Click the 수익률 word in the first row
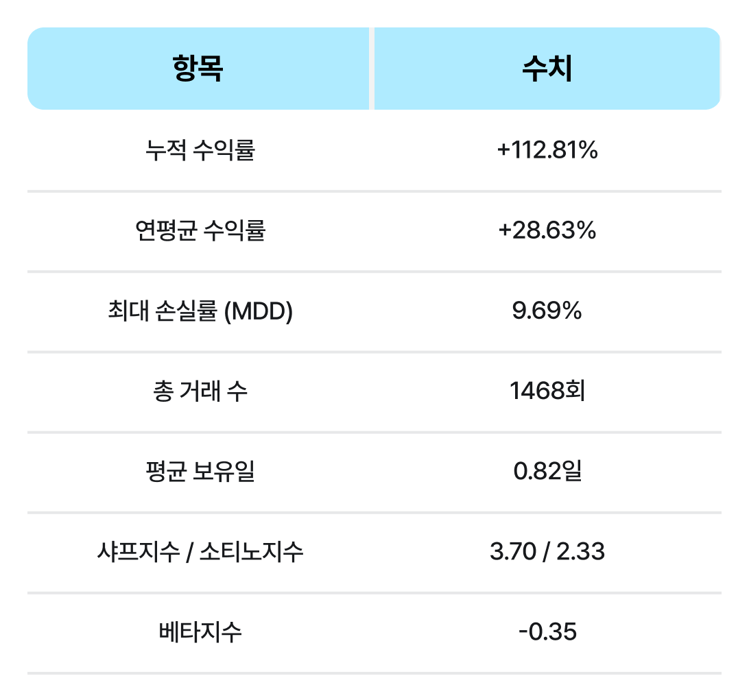The image size is (749, 700). (224, 150)
